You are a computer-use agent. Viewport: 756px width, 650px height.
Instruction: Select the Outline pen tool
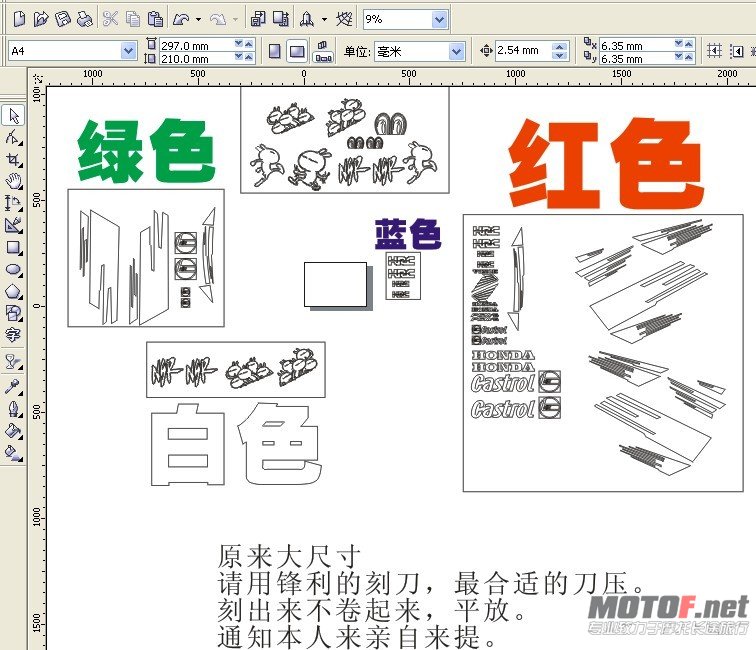pos(14,409)
